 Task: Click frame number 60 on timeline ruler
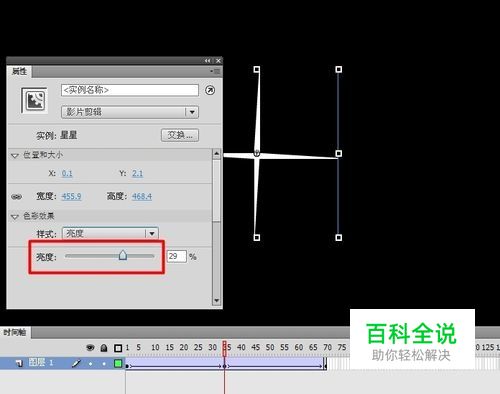pos(299,348)
